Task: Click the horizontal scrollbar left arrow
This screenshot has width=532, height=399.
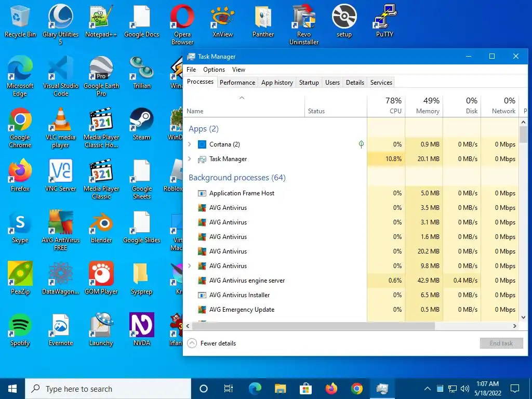Action: [x=188, y=326]
